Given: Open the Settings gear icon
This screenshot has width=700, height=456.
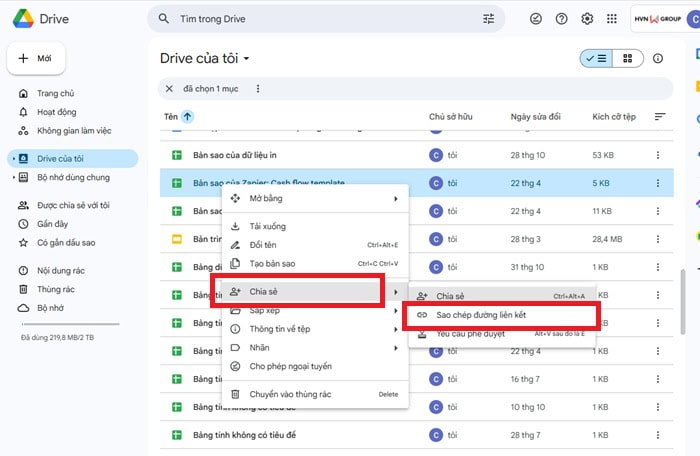Looking at the screenshot, I should pos(587,18).
